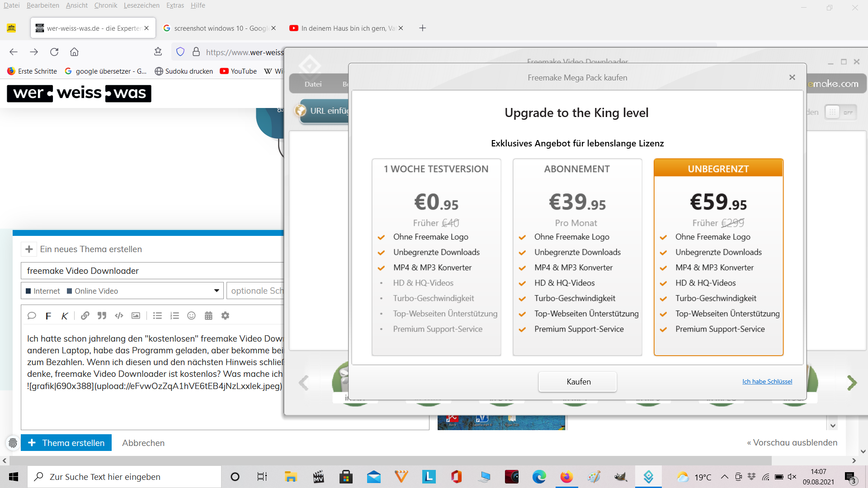Open the Datei menu in Firefox
The image size is (868, 488).
tap(11, 5)
